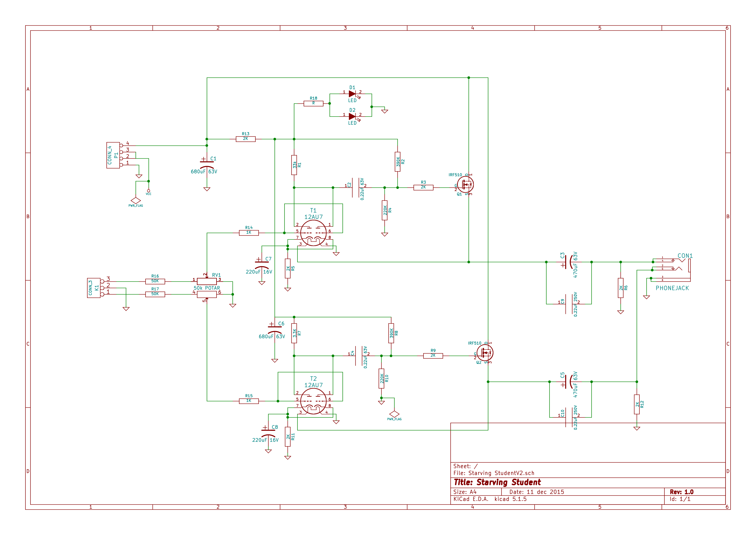Image resolution: width=756 pixels, height=535 pixels.
Task: Click the R15 1K resistor
Action: click(x=249, y=401)
